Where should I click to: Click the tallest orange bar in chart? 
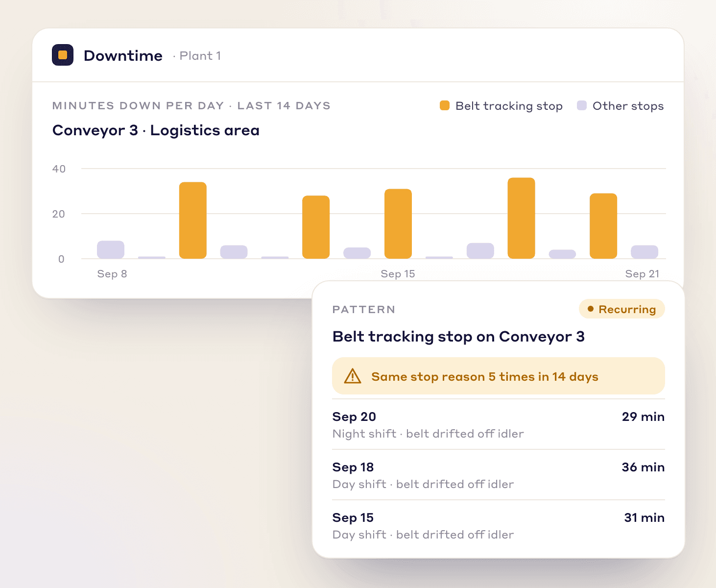(x=521, y=218)
